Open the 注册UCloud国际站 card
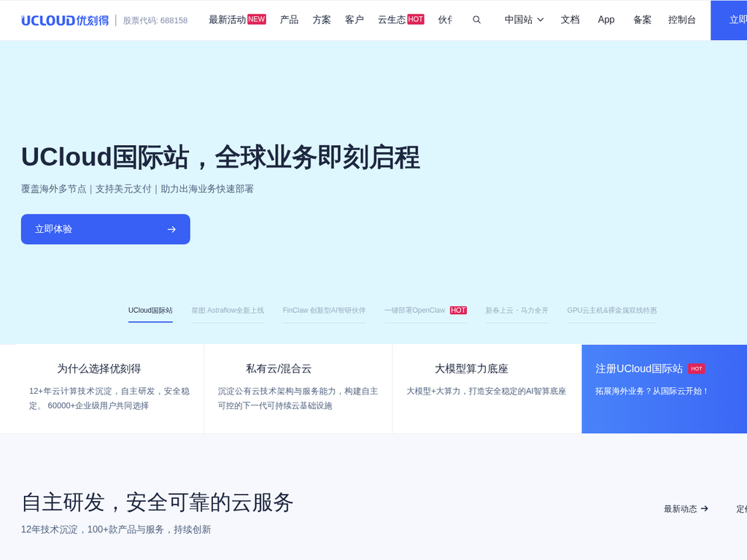Image resolution: width=747 pixels, height=560 pixels. [664, 389]
